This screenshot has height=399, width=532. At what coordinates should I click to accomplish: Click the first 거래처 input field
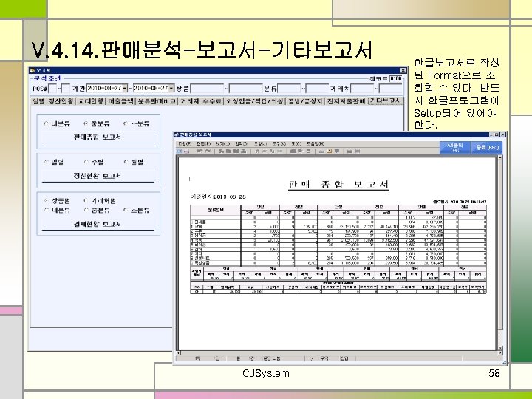(x=363, y=89)
